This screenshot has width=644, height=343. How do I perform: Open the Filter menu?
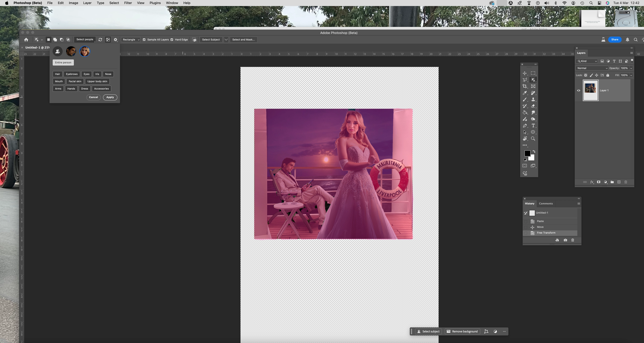pos(128,3)
